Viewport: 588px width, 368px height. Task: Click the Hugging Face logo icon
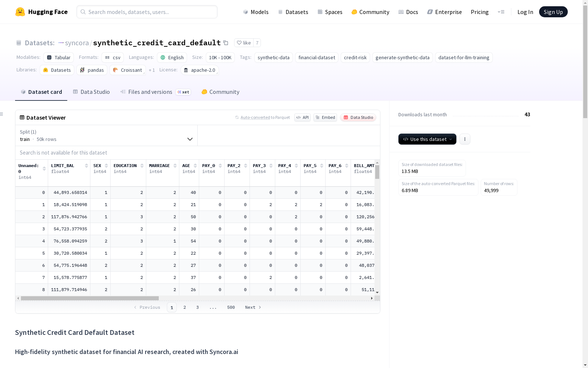click(x=20, y=12)
